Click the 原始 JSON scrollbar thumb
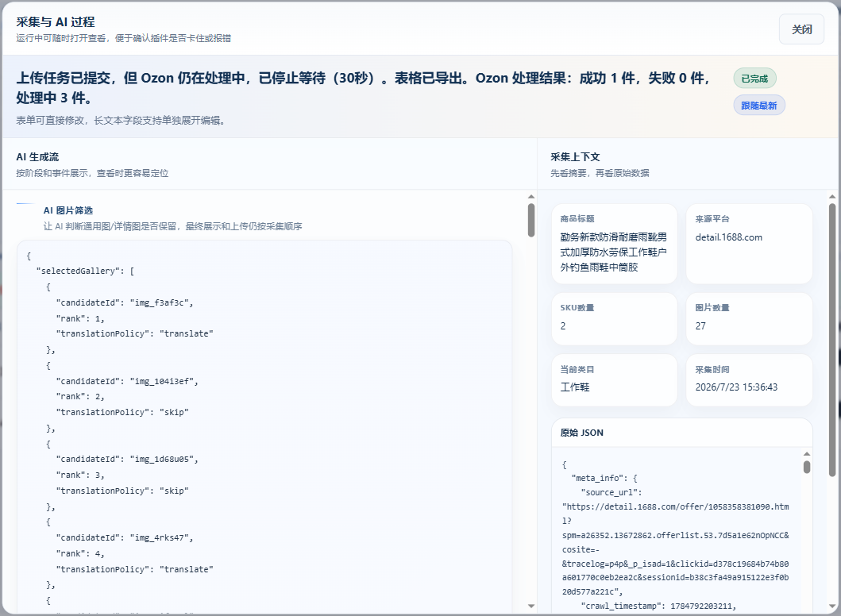This screenshot has height=616, width=841. coord(807,467)
